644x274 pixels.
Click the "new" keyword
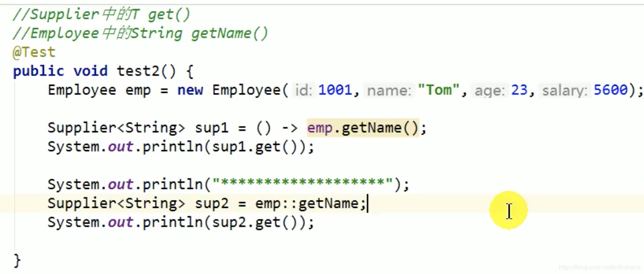(x=190, y=90)
